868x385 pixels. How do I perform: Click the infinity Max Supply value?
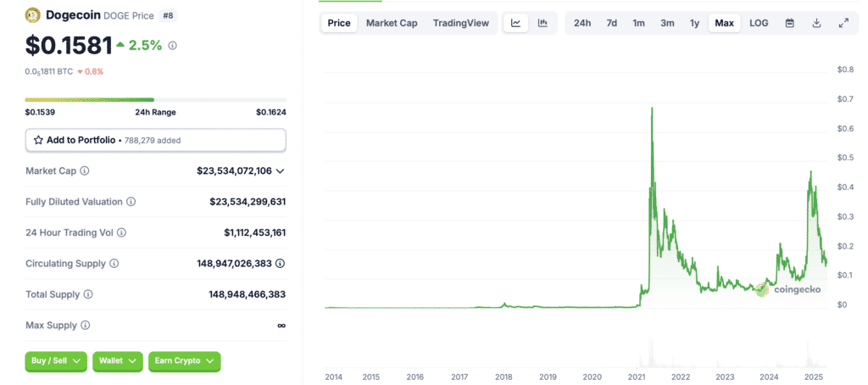point(281,326)
